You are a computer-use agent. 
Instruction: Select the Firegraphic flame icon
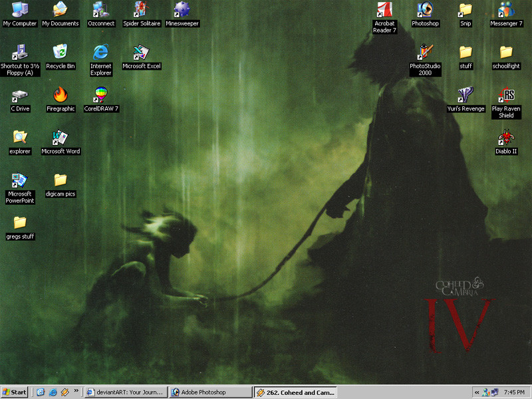pyautogui.click(x=61, y=95)
